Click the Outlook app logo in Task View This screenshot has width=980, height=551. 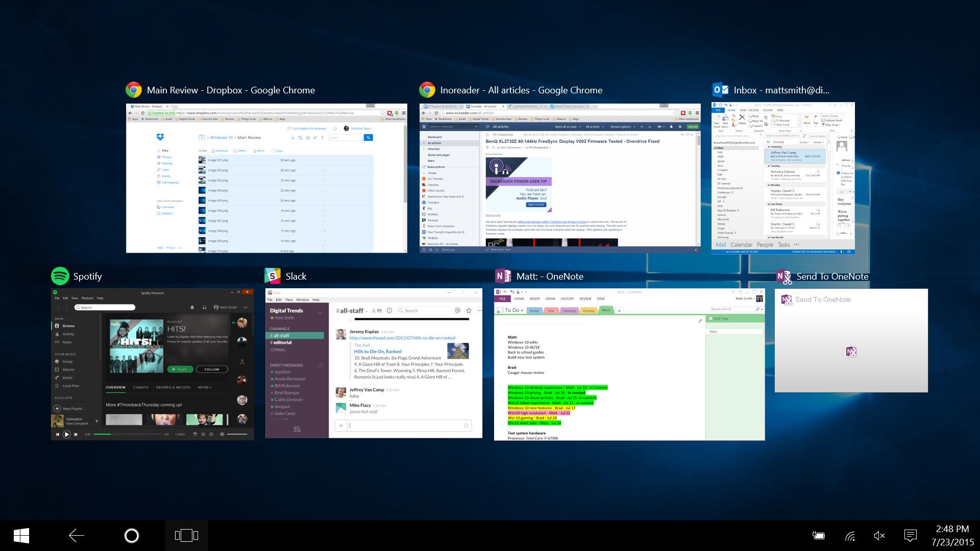720,90
